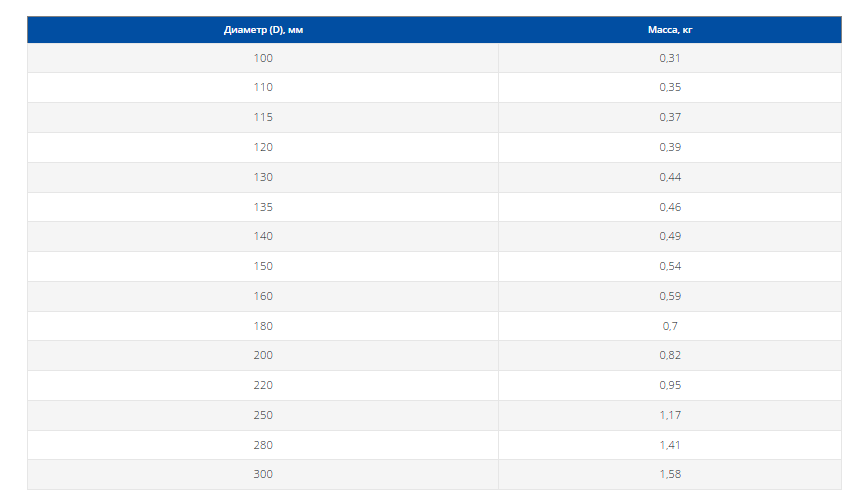
Task: Click the mass value 1,58
Action: pyautogui.click(x=670, y=474)
